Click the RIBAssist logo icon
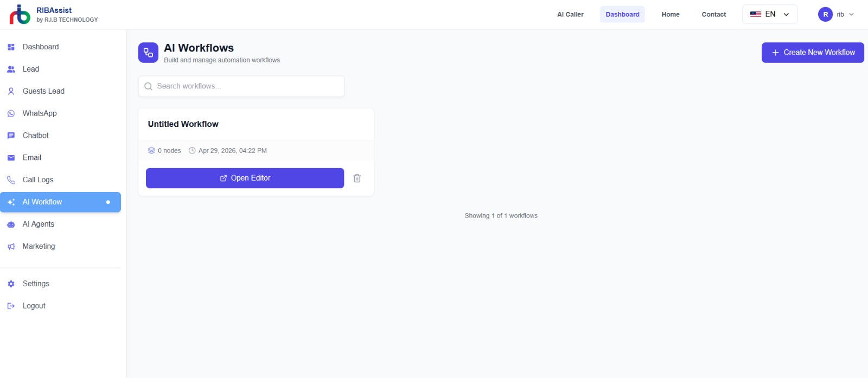868x378 pixels. (x=20, y=15)
